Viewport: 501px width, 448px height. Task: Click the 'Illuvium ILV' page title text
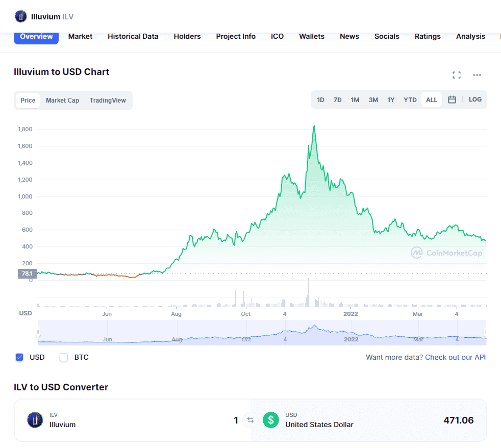click(x=52, y=17)
